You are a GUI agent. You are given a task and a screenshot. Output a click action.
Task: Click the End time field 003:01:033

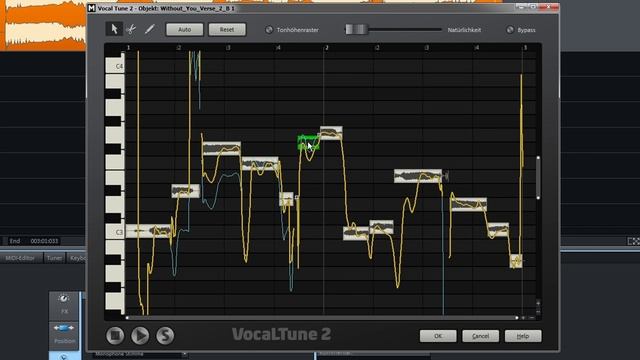coord(44,241)
